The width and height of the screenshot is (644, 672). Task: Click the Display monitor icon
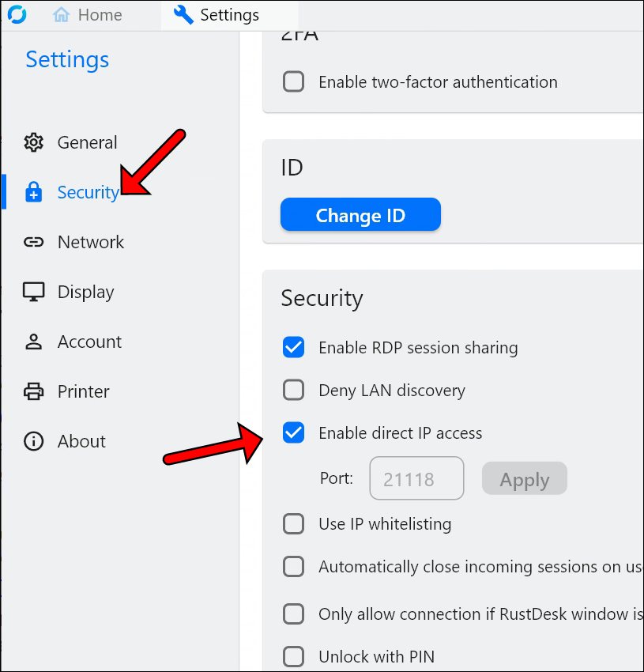coord(33,292)
